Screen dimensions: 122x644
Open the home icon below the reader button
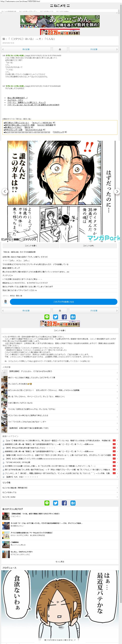point(60,310)
